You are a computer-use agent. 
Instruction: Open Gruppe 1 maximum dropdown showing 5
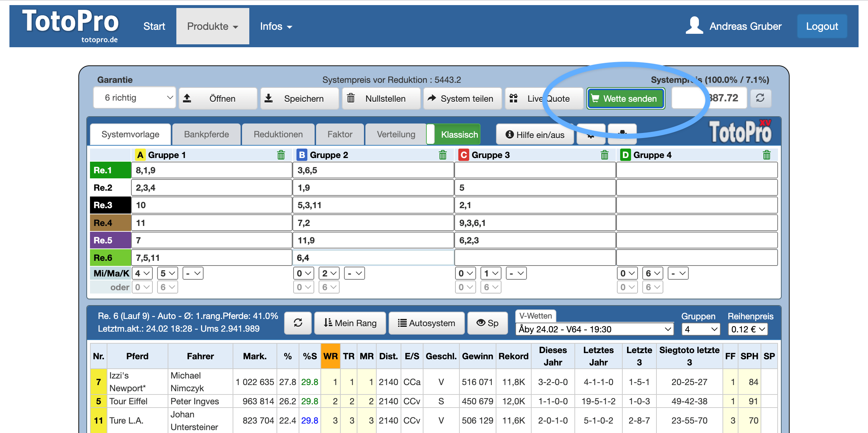coord(168,273)
